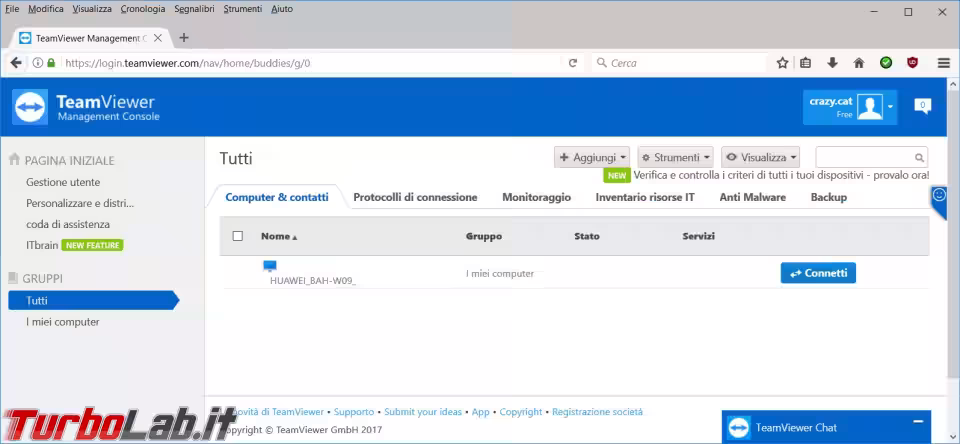Switch to Backup tab
The height and width of the screenshot is (444, 960).
[x=828, y=197]
